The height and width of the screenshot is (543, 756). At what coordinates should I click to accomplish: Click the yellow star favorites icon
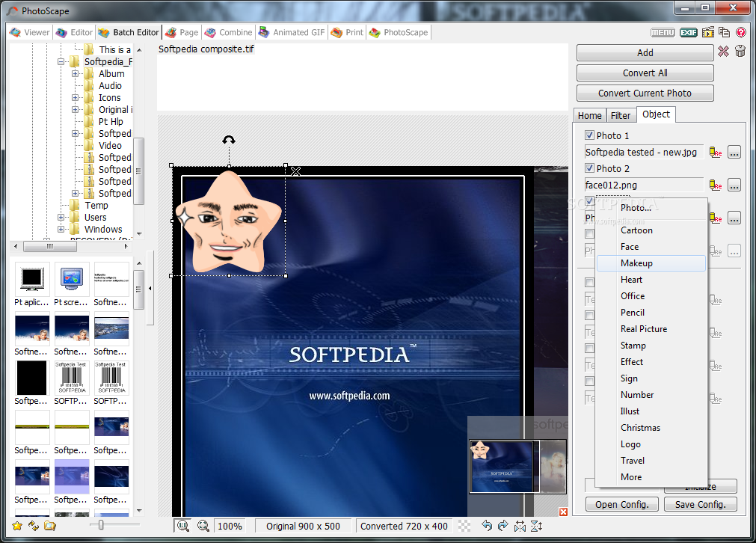16,526
